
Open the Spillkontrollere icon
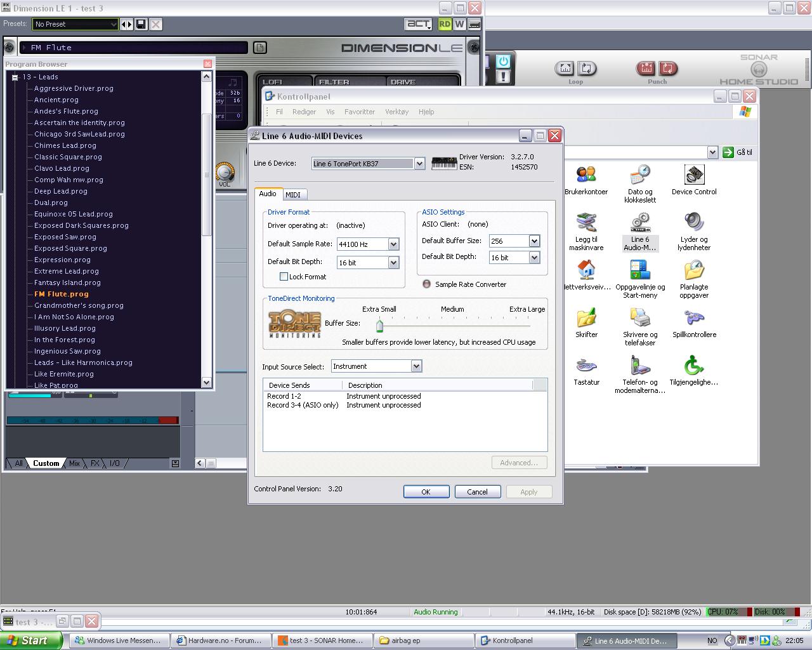pyautogui.click(x=694, y=322)
